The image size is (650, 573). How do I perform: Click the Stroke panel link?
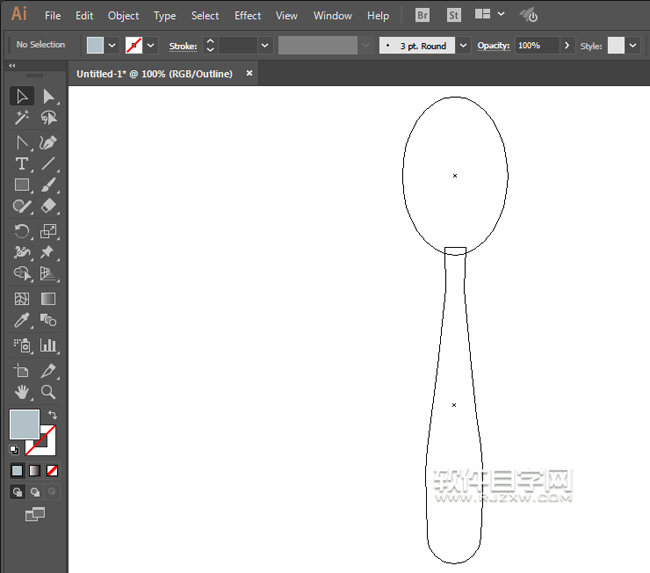point(182,45)
